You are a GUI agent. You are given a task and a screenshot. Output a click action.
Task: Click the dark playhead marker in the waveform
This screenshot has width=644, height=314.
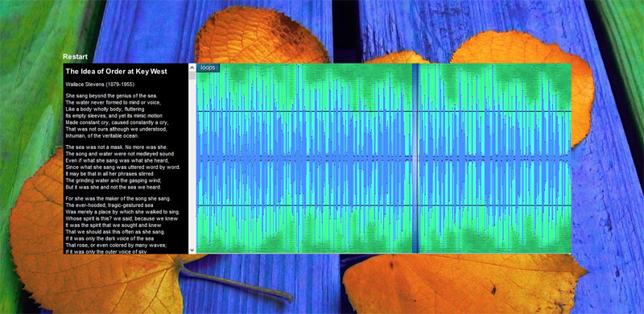click(415, 159)
